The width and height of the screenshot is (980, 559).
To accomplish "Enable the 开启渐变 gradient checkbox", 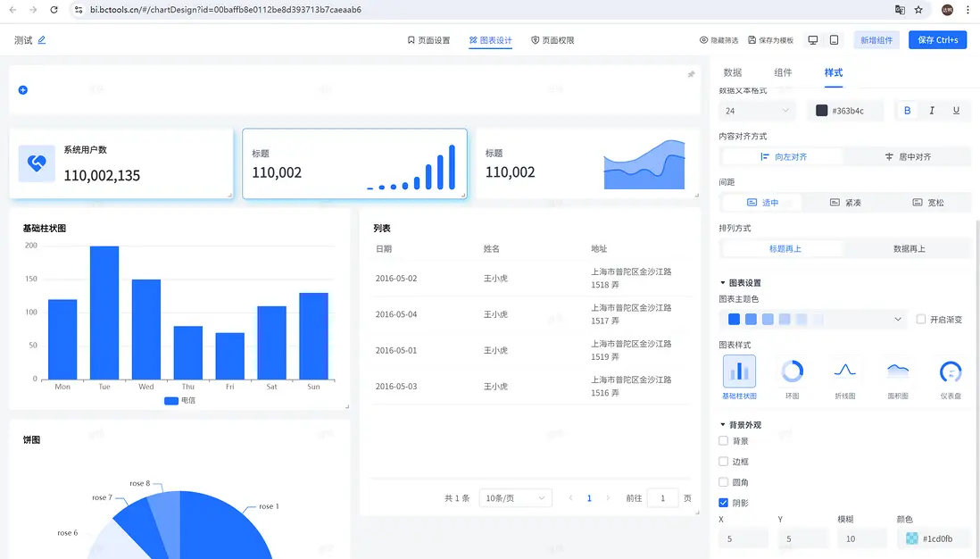I will pos(920,319).
